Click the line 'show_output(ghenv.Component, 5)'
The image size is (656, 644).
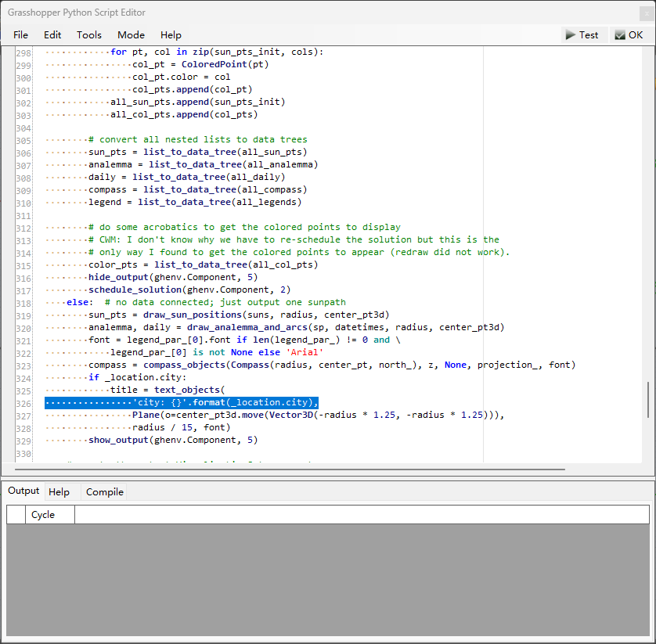coord(173,441)
